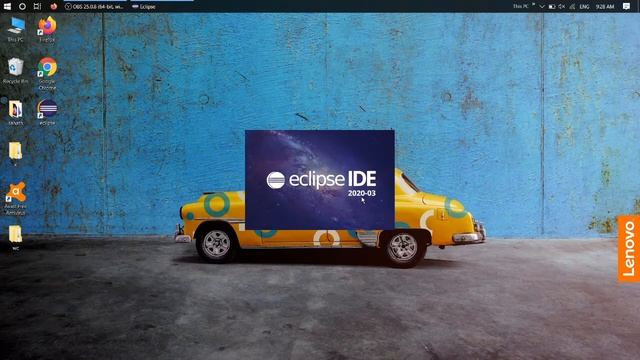Select the desktop folder below Avast Antivirus

(16, 238)
